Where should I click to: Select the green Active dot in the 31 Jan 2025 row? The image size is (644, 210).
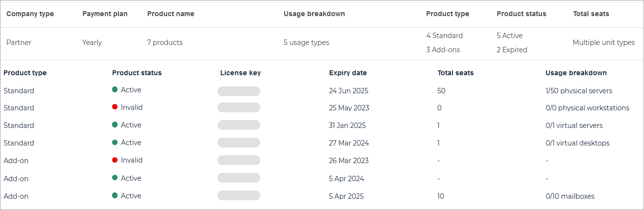coord(115,125)
